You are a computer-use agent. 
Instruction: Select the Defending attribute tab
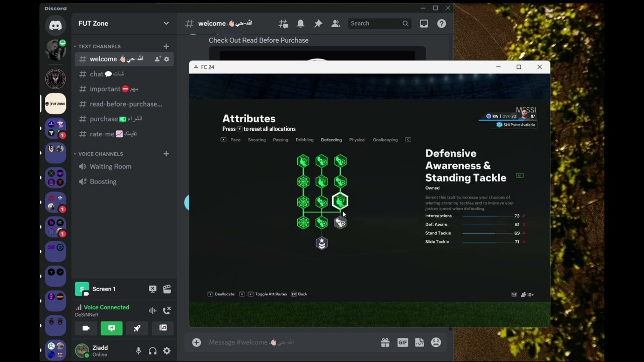331,140
